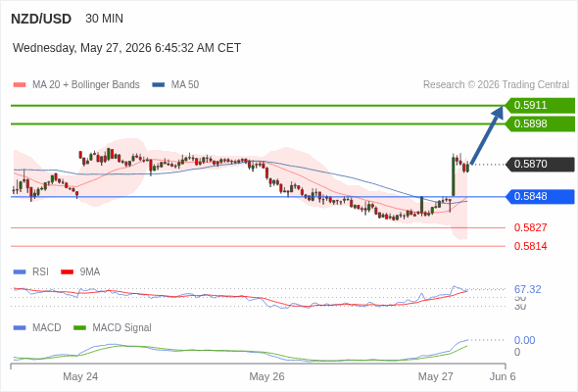Click the red 0.5827 support label

pyautogui.click(x=530, y=227)
